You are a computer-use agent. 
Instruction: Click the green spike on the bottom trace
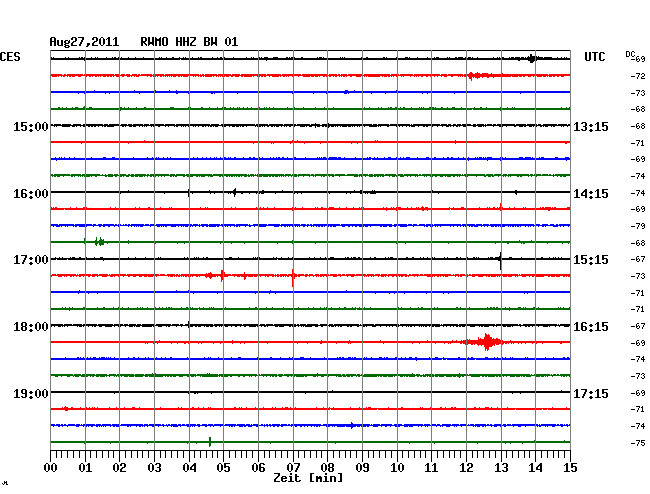(210, 441)
